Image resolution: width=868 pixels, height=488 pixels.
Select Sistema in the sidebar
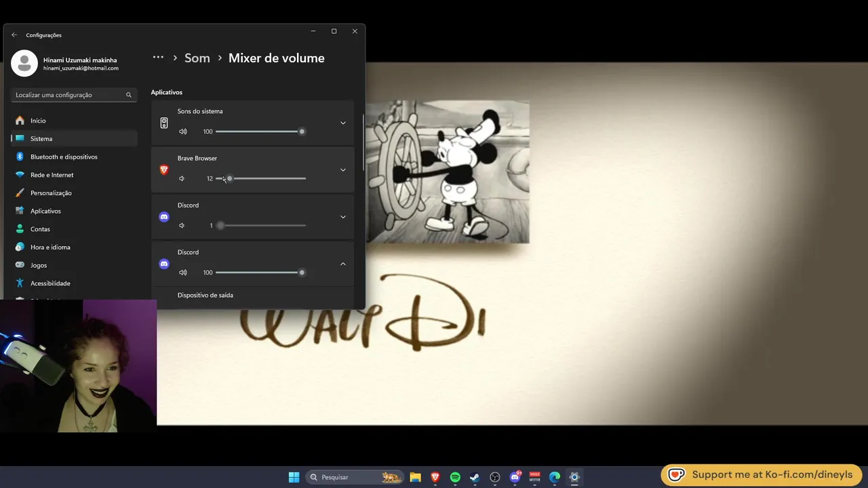click(x=74, y=138)
